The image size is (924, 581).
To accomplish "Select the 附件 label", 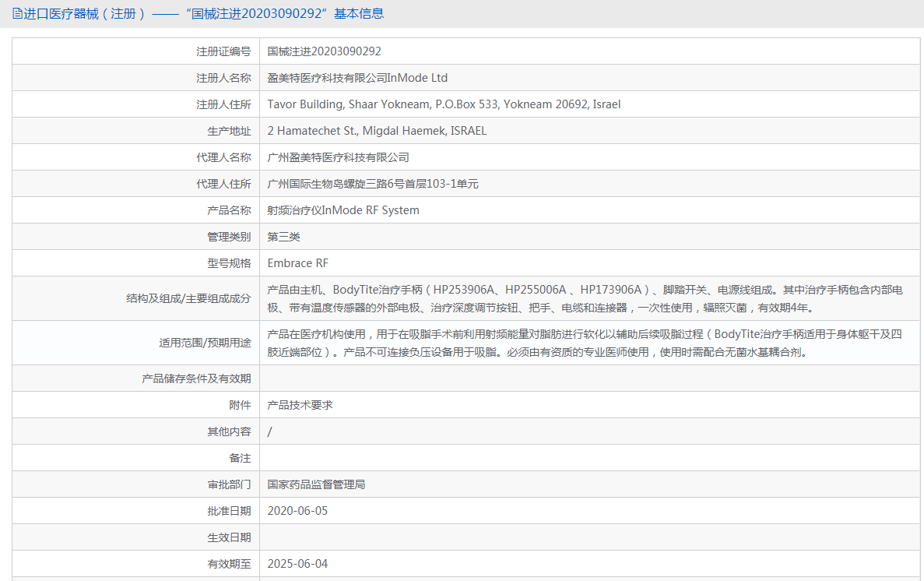I will point(240,405).
